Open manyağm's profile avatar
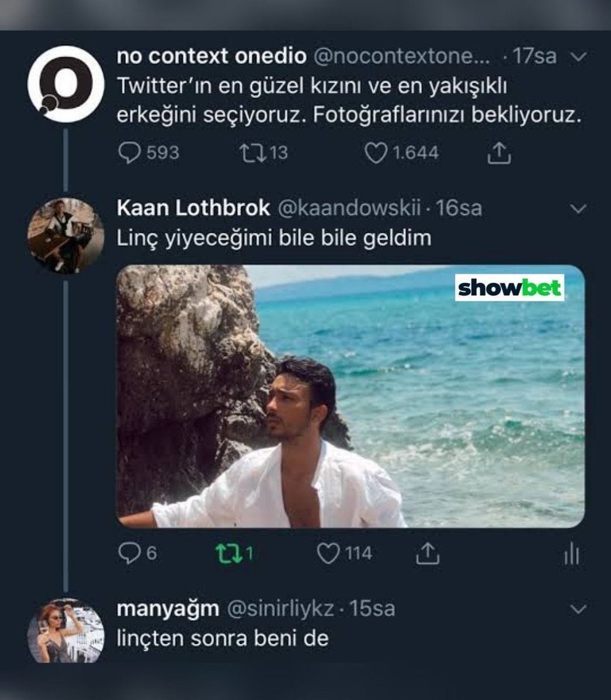Image resolution: width=611 pixels, height=700 pixels. [x=65, y=632]
